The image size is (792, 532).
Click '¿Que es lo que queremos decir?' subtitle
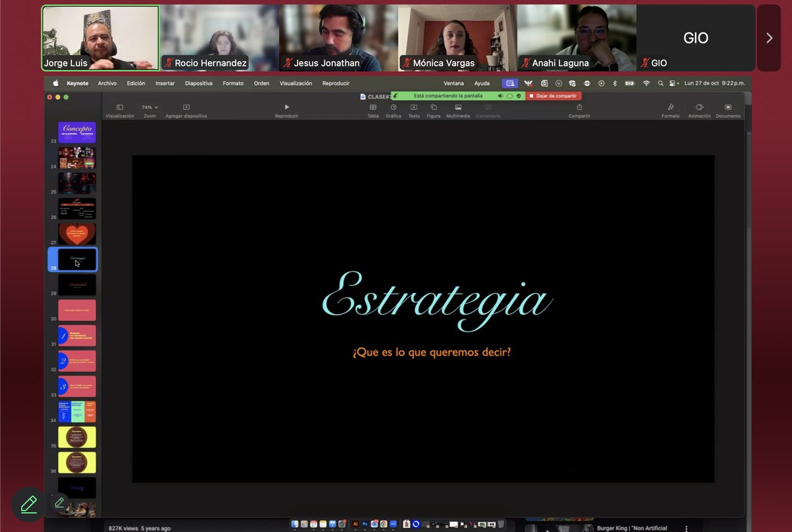pyautogui.click(x=432, y=352)
